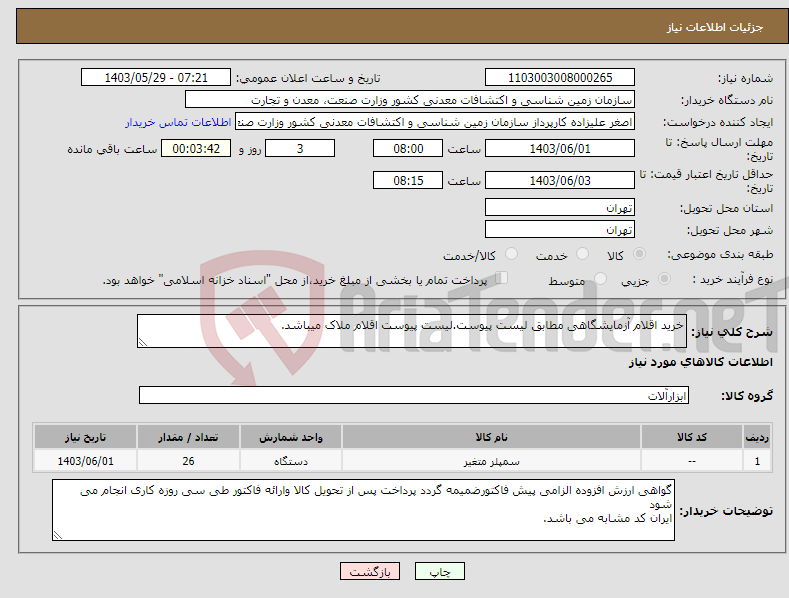Click the شهر محل تحویل field
This screenshot has width=789, height=598.
click(x=560, y=230)
